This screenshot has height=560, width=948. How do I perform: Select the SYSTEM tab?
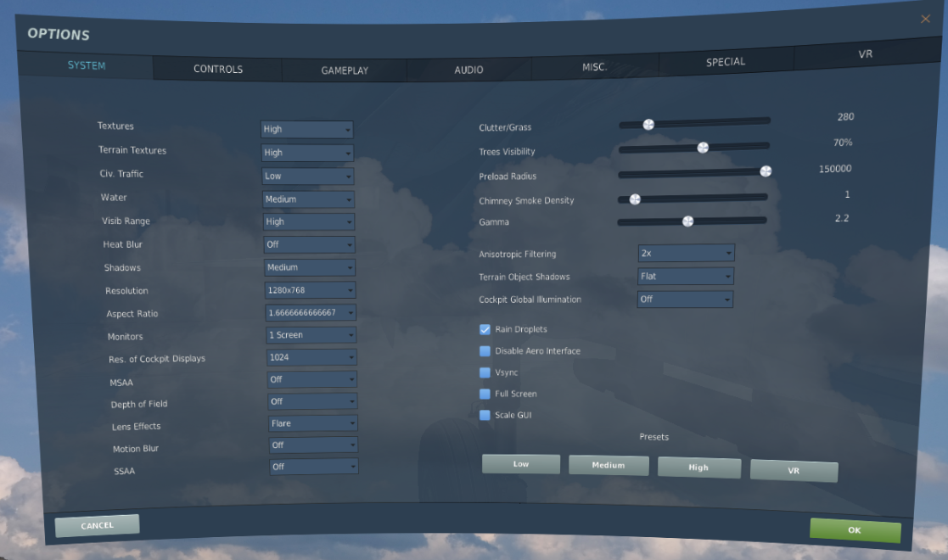click(x=86, y=65)
